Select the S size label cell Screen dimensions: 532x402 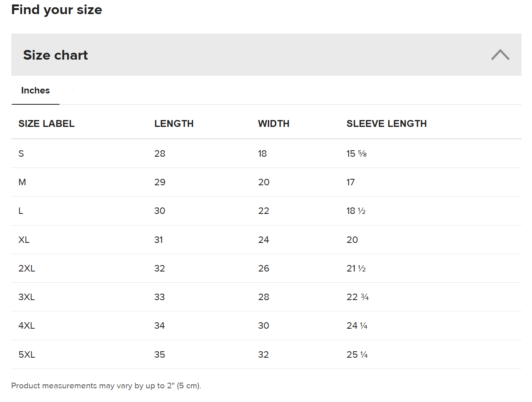tap(21, 153)
